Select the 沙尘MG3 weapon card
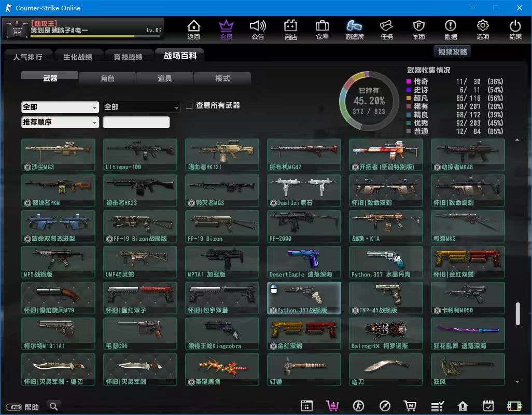The image size is (532, 415). pos(59,155)
